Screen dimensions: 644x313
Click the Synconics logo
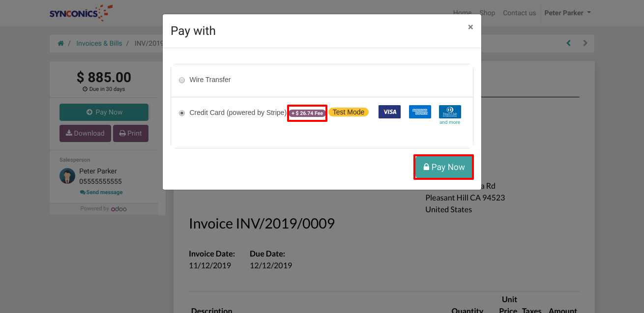(81, 13)
